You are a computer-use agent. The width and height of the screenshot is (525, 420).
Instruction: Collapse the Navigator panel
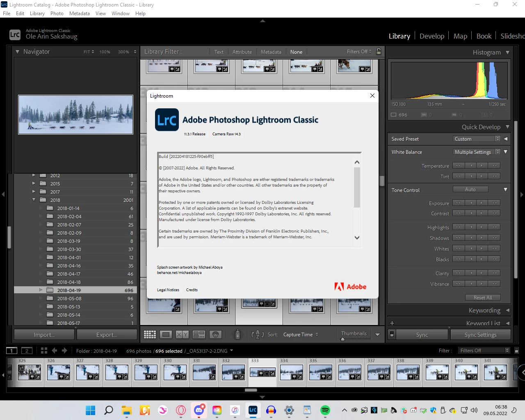pos(17,52)
